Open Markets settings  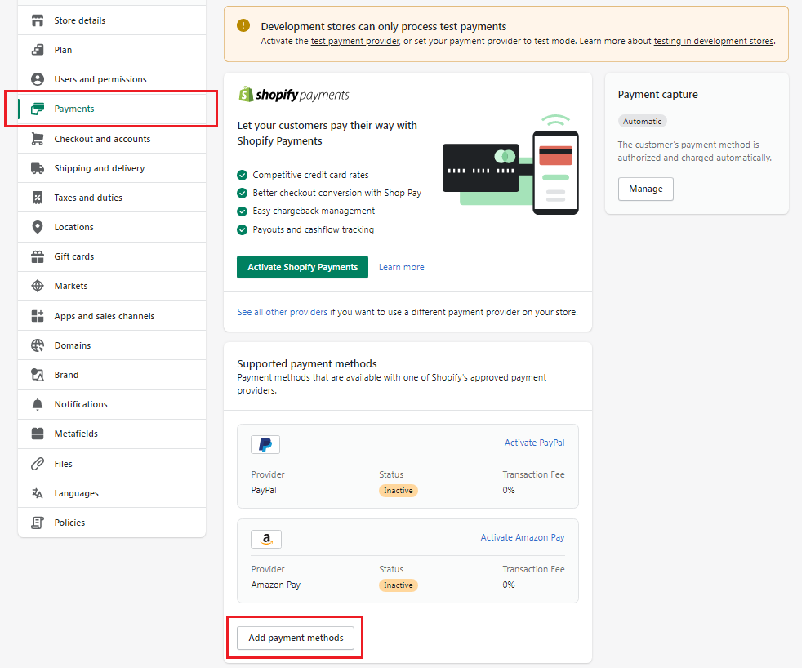(x=112, y=286)
